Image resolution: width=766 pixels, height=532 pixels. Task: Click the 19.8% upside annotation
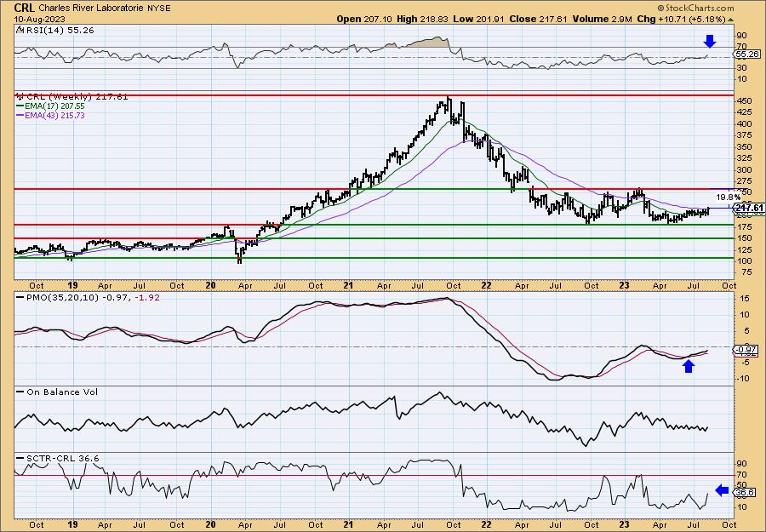pyautogui.click(x=728, y=197)
